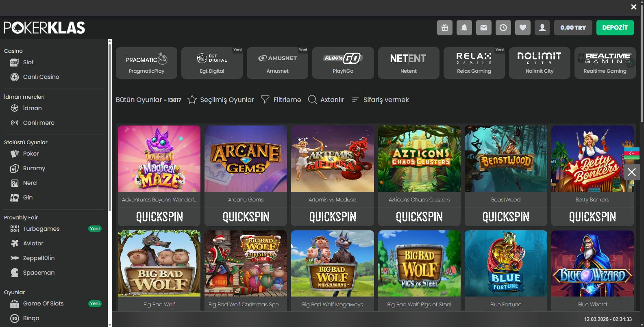Click the Aviator plane icon

tap(15, 243)
